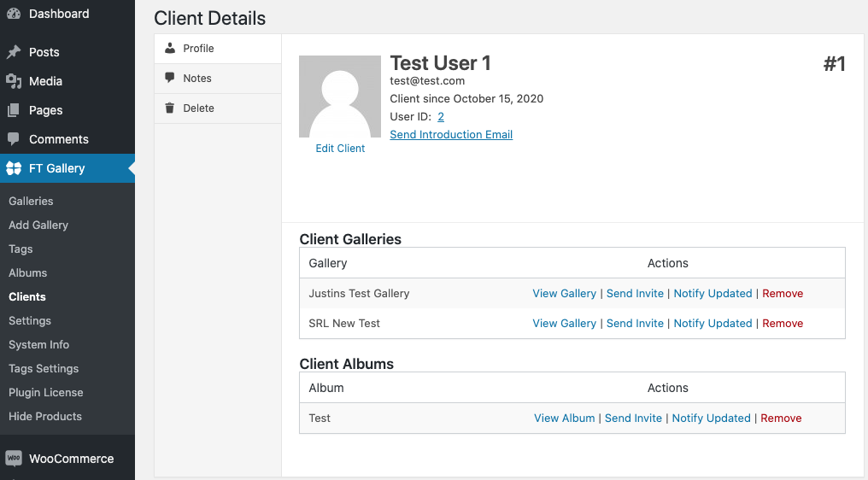The height and width of the screenshot is (480, 868).
Task: View Album for Test album
Action: pos(564,418)
